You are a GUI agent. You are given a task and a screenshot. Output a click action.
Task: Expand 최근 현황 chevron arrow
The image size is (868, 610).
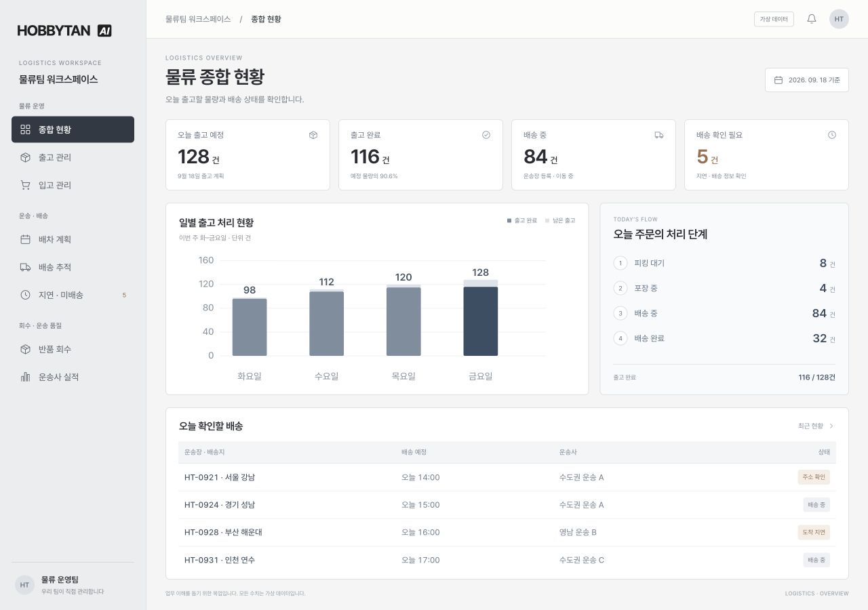click(831, 426)
